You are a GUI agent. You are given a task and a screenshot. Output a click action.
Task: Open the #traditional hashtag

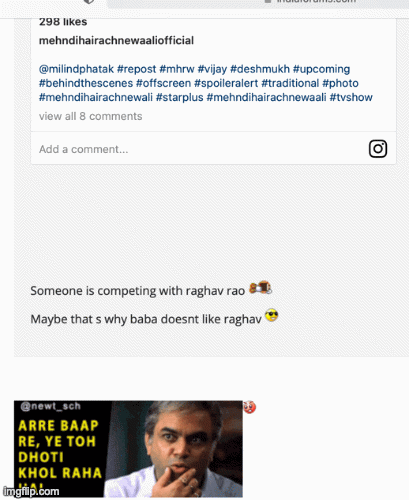point(290,83)
